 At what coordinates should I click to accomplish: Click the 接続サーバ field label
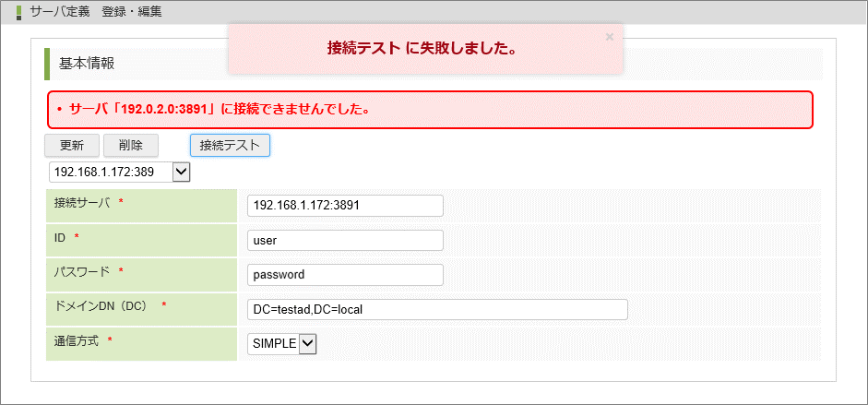pos(82,203)
